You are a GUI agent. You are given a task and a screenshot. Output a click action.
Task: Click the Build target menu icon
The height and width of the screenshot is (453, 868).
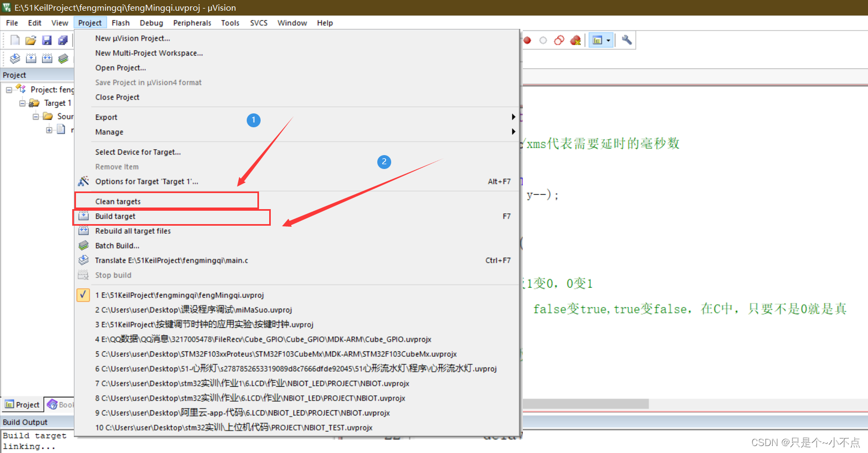pos(83,216)
